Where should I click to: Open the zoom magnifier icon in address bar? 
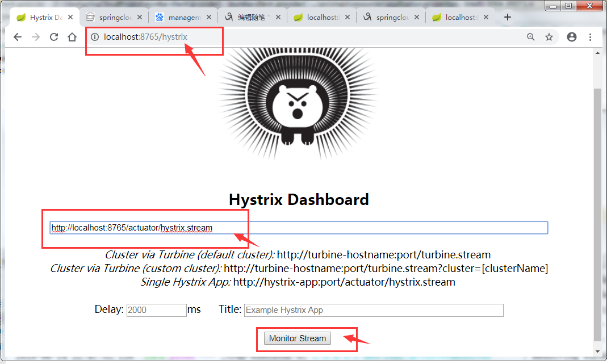(531, 37)
